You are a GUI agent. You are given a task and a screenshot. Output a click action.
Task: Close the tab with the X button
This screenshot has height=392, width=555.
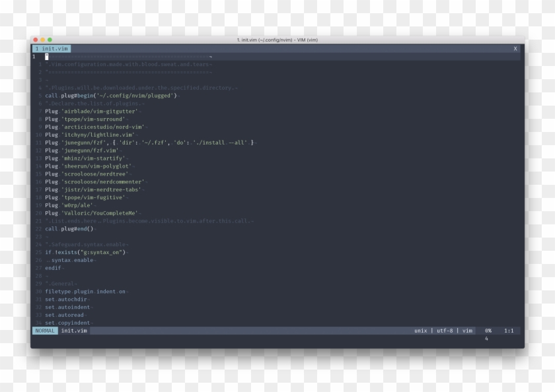coord(515,49)
